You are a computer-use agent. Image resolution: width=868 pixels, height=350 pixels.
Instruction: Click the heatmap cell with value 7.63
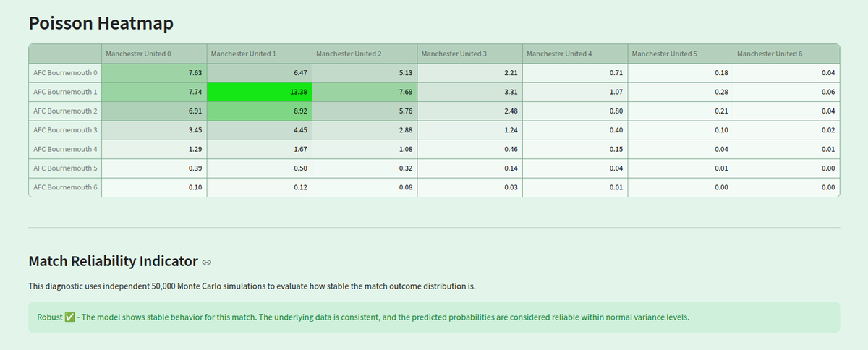pyautogui.click(x=154, y=73)
